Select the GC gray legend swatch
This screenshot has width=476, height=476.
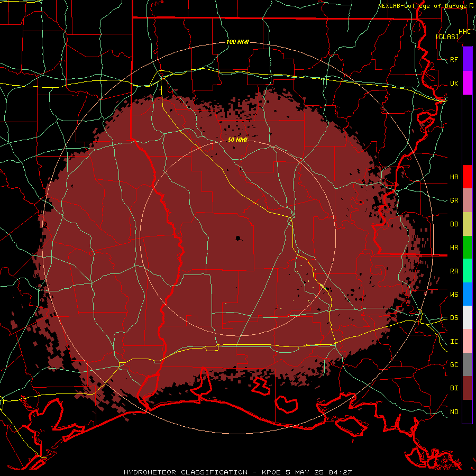click(467, 364)
